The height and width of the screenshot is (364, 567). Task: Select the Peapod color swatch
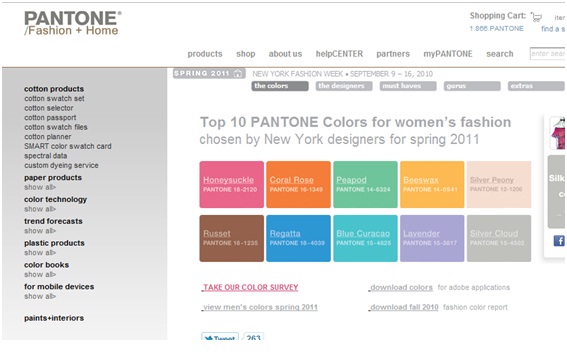(x=365, y=184)
